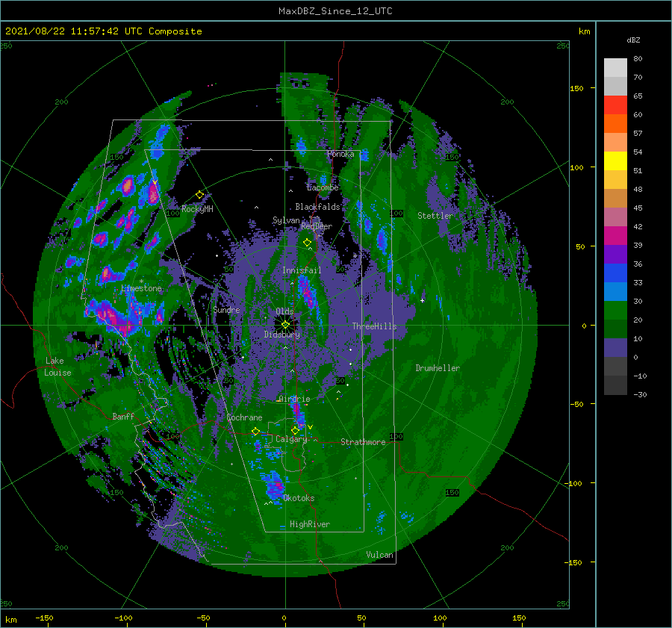Screen dimensions: 672x628
Task: Select the Calgary label
Action: click(x=291, y=439)
